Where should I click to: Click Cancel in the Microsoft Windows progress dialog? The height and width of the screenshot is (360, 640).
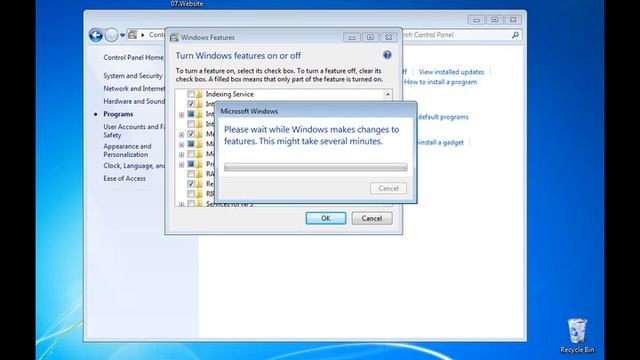[x=388, y=188]
